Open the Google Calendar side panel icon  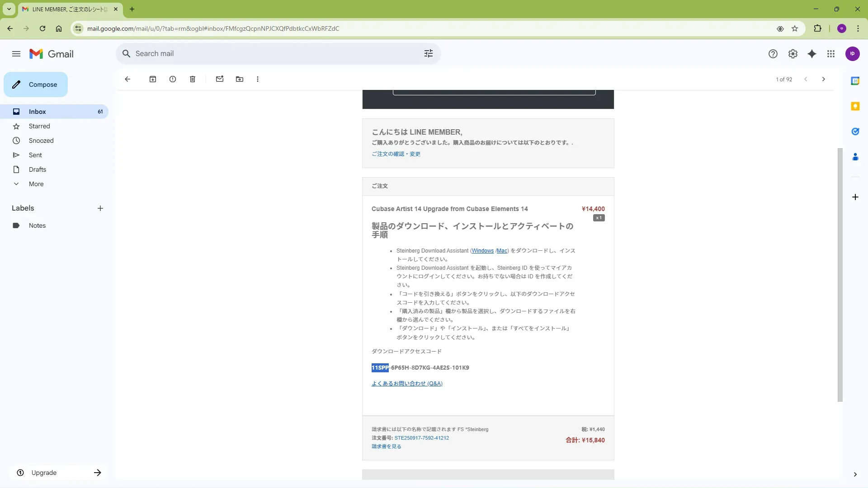[x=855, y=81]
